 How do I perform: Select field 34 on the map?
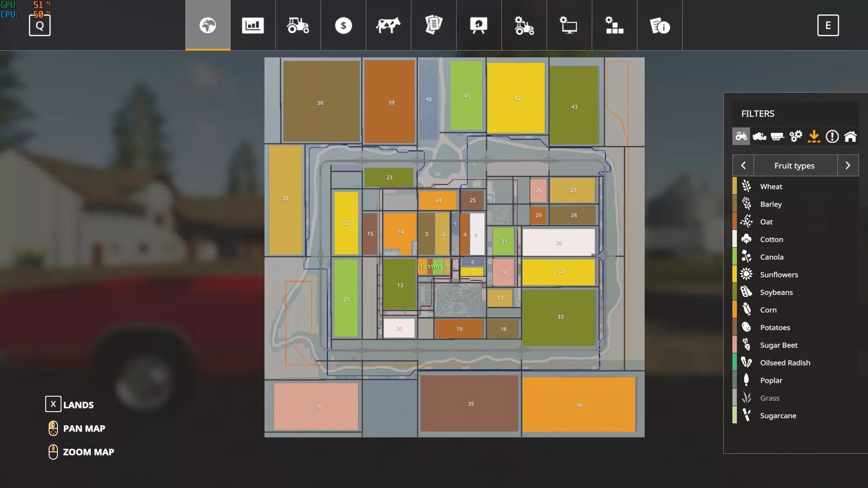[579, 405]
